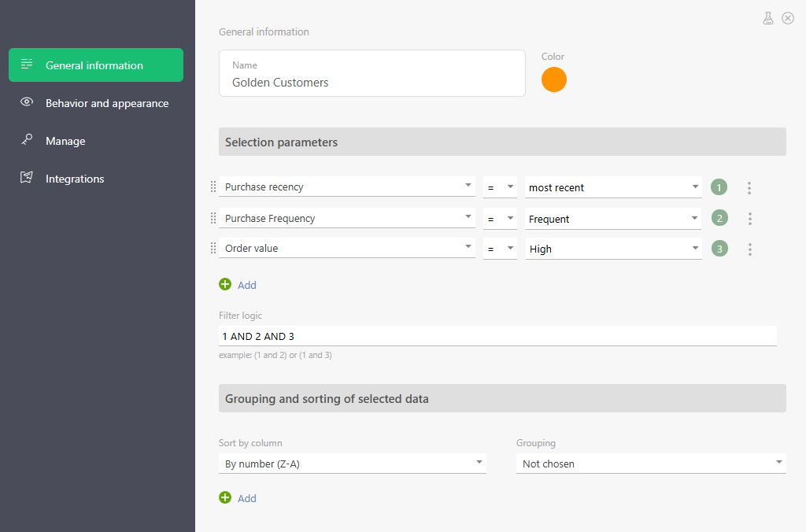Open more options for Order value row

(750, 249)
